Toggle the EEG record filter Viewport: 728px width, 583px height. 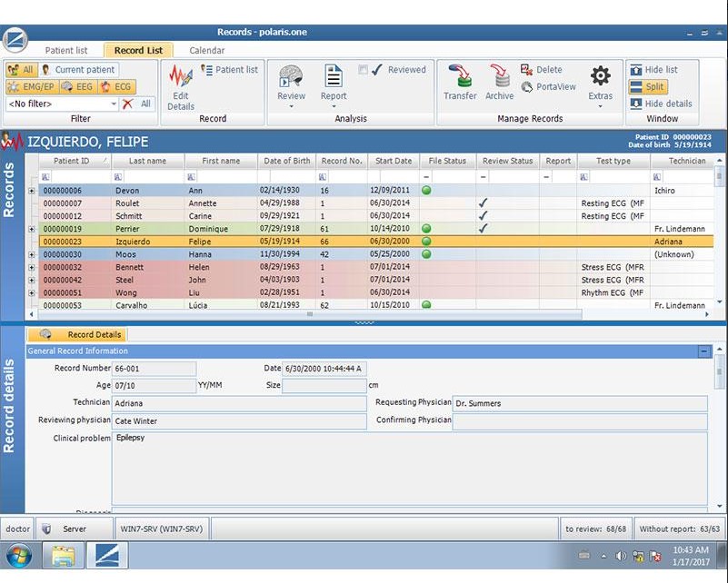[76, 87]
